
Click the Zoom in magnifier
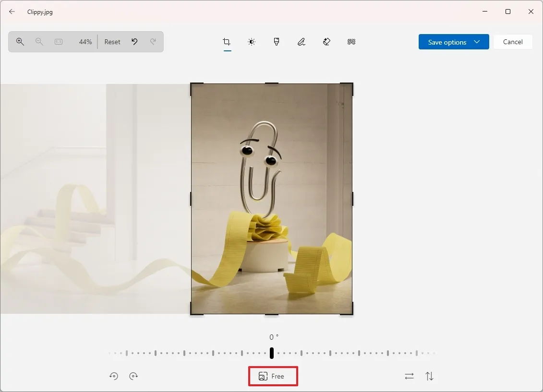click(x=20, y=42)
